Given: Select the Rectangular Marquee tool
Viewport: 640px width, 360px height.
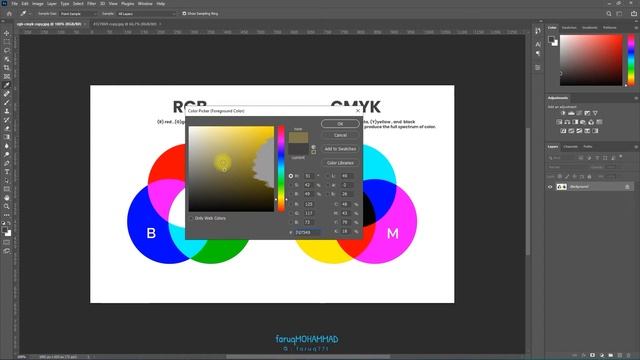Looking at the screenshot, I should coord(7,42).
